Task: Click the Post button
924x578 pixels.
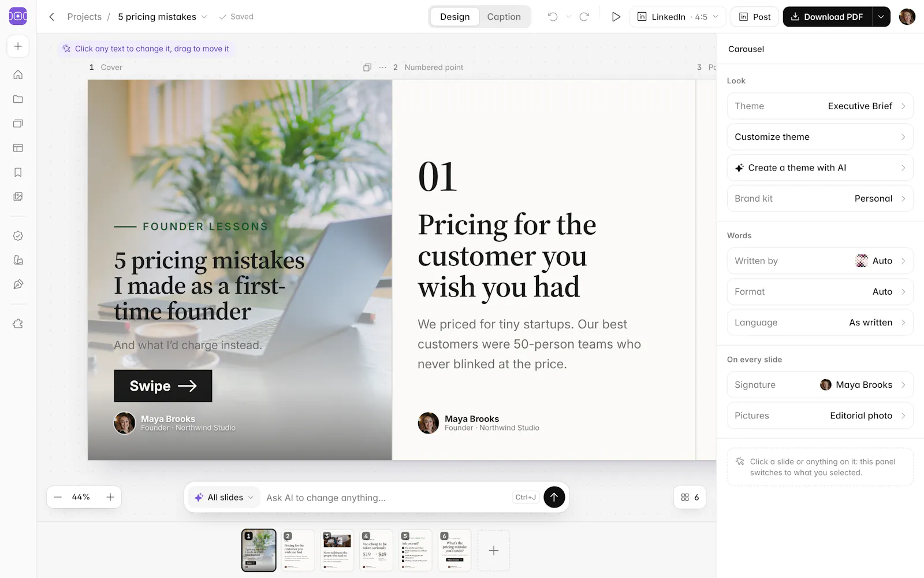Action: [755, 17]
